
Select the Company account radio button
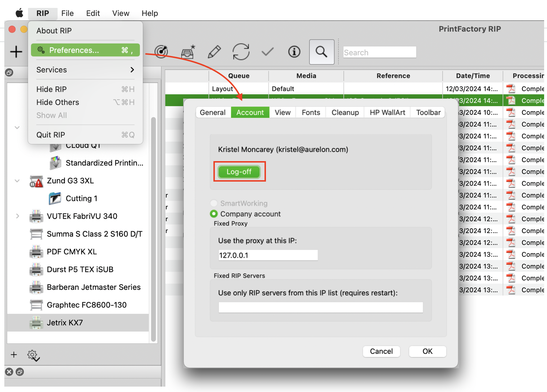pyautogui.click(x=214, y=214)
